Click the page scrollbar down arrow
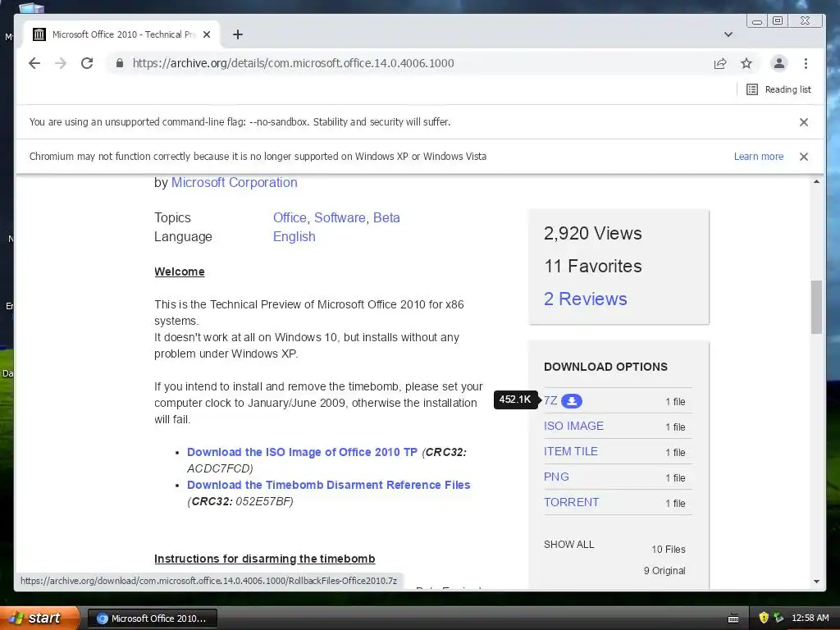This screenshot has height=630, width=840. [816, 582]
